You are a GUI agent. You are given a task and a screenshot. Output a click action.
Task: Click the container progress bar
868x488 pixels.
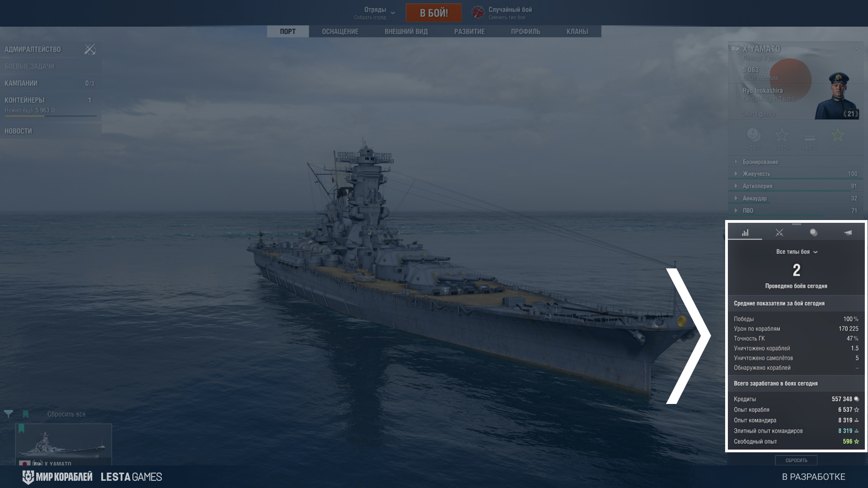click(x=50, y=116)
